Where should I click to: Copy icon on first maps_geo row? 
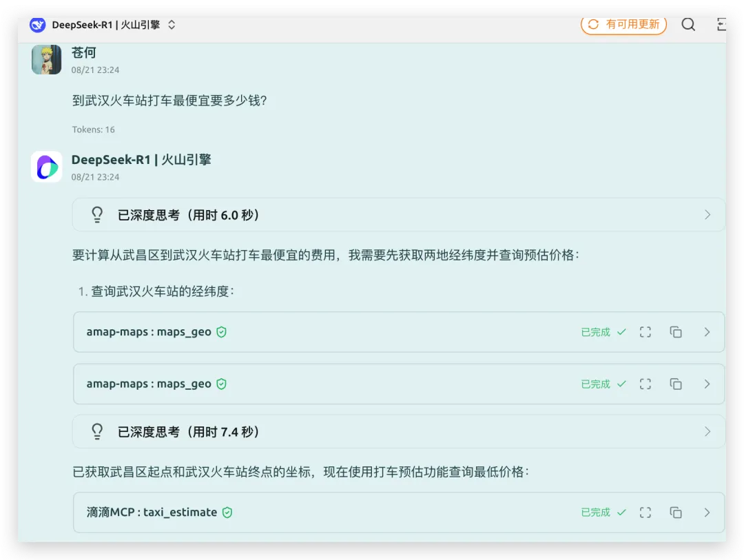coord(676,332)
